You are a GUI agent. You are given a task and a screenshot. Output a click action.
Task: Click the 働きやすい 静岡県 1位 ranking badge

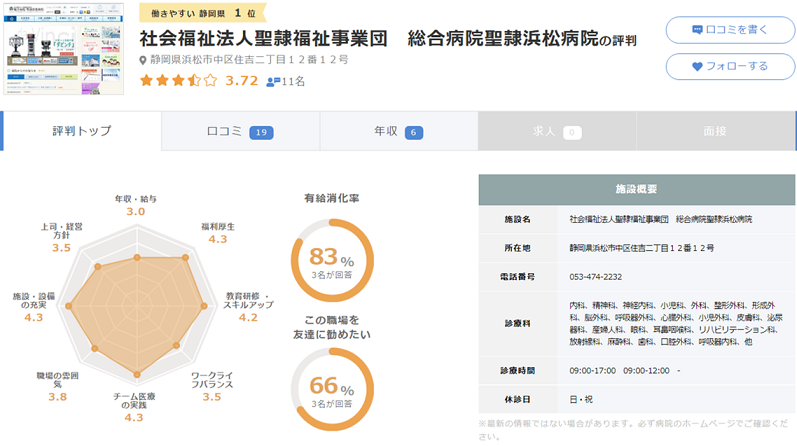click(204, 16)
